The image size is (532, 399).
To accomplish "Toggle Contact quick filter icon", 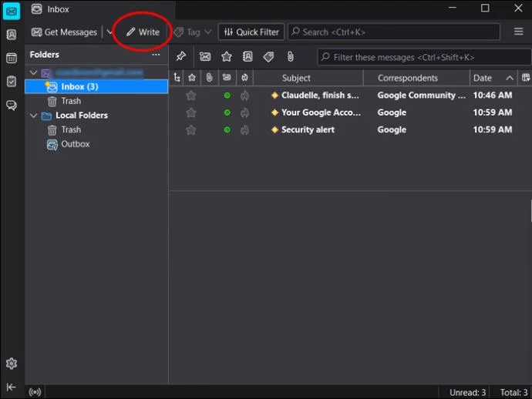I will point(247,56).
